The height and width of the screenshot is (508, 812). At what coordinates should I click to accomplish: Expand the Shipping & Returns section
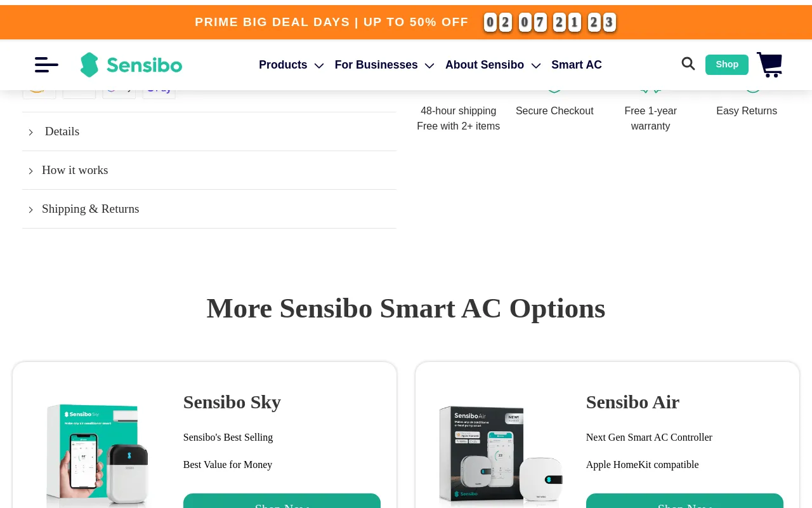(209, 209)
